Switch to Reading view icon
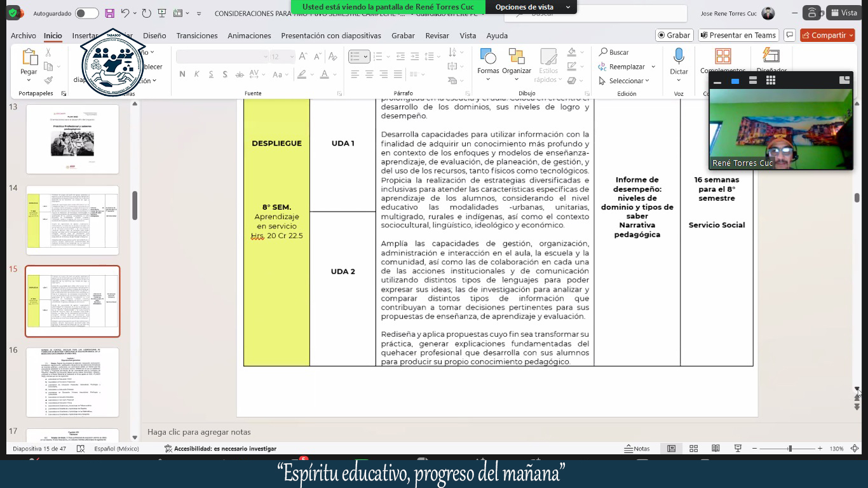Viewport: 868px width, 488px height. coord(715,449)
